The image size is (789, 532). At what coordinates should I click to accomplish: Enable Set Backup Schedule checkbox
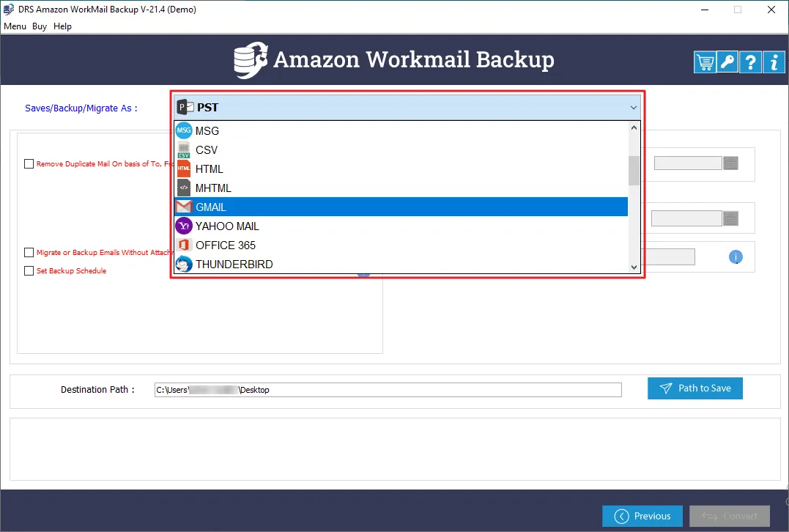pyautogui.click(x=29, y=270)
